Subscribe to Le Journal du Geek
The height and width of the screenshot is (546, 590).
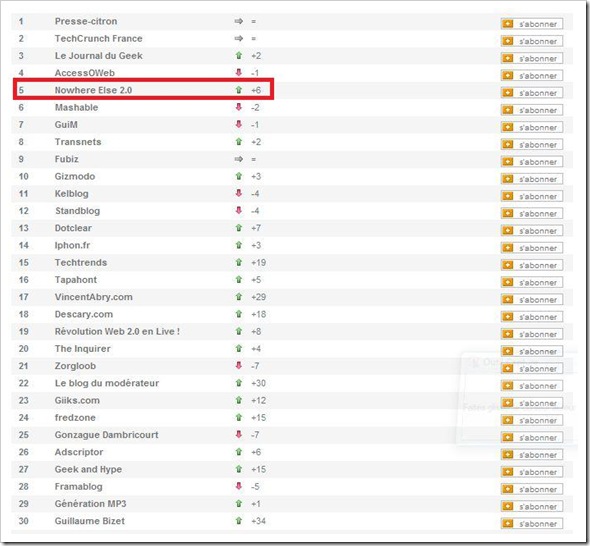pyautogui.click(x=532, y=58)
